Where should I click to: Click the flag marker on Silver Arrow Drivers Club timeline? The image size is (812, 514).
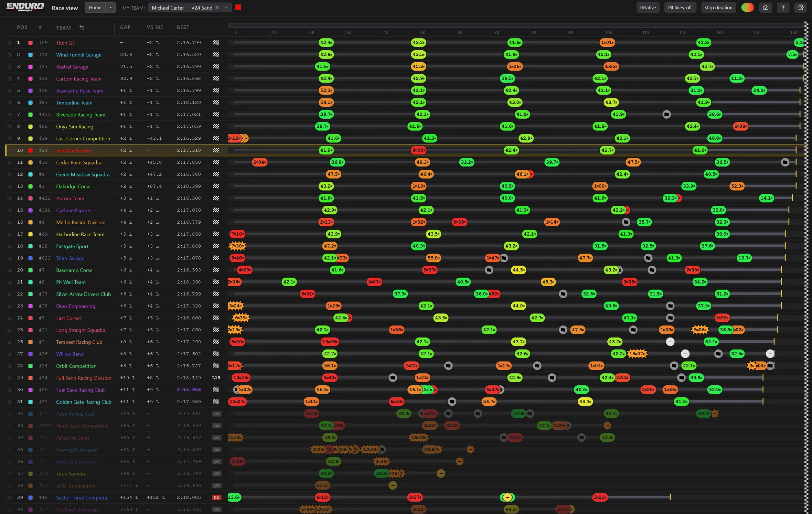[563, 294]
